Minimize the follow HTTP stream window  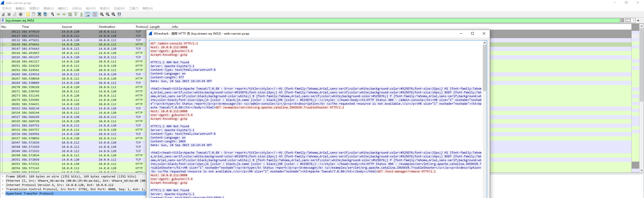coord(461,33)
